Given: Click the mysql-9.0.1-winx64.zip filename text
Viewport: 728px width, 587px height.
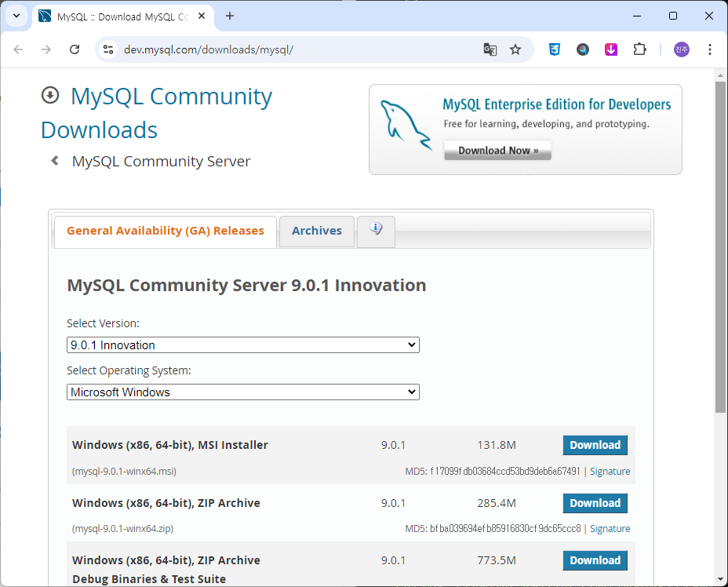Looking at the screenshot, I should point(122,528).
